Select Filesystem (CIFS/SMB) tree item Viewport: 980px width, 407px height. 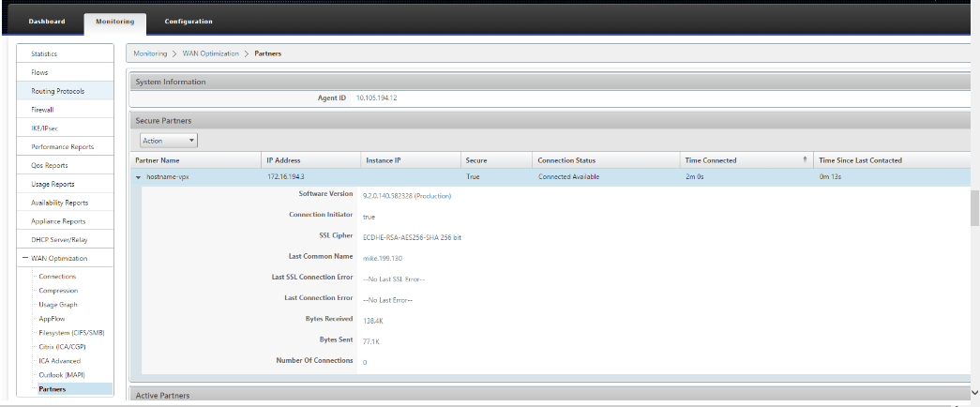(71, 333)
